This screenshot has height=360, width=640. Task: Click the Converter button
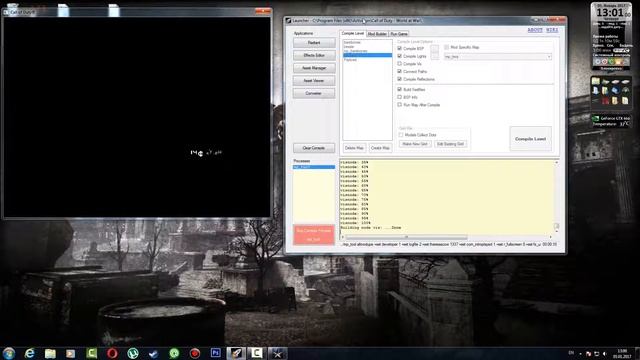pos(314,93)
